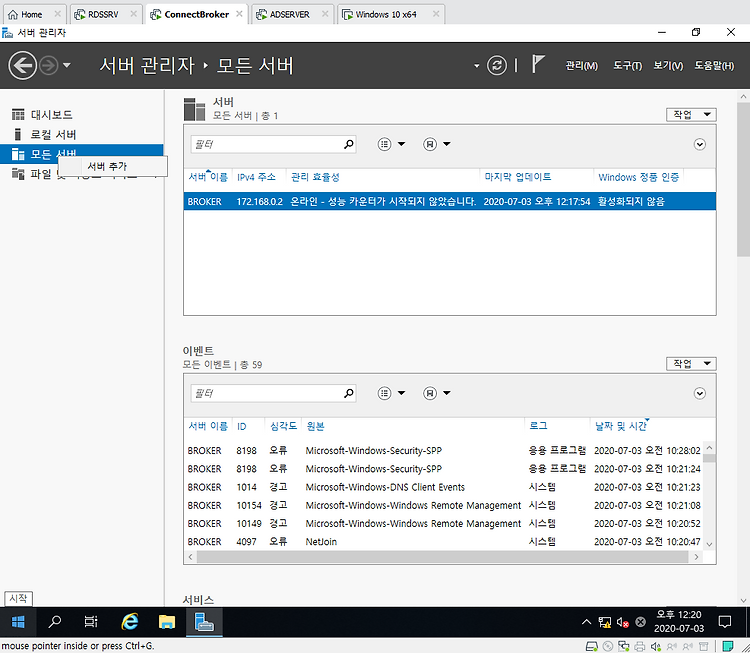Open taskbar search magnifier
Viewport: 750px width, 653px height.
pyautogui.click(x=55, y=622)
